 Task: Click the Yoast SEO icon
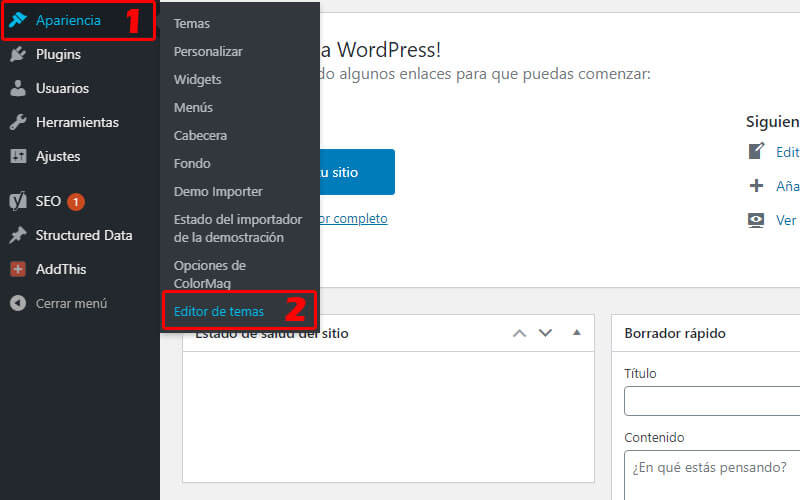[x=18, y=201]
